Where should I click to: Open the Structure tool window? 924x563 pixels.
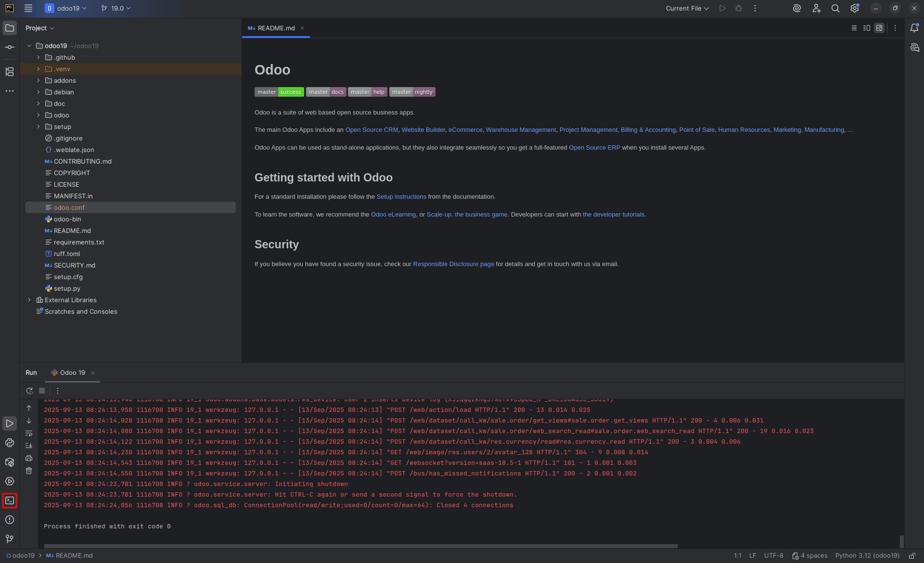click(x=10, y=72)
